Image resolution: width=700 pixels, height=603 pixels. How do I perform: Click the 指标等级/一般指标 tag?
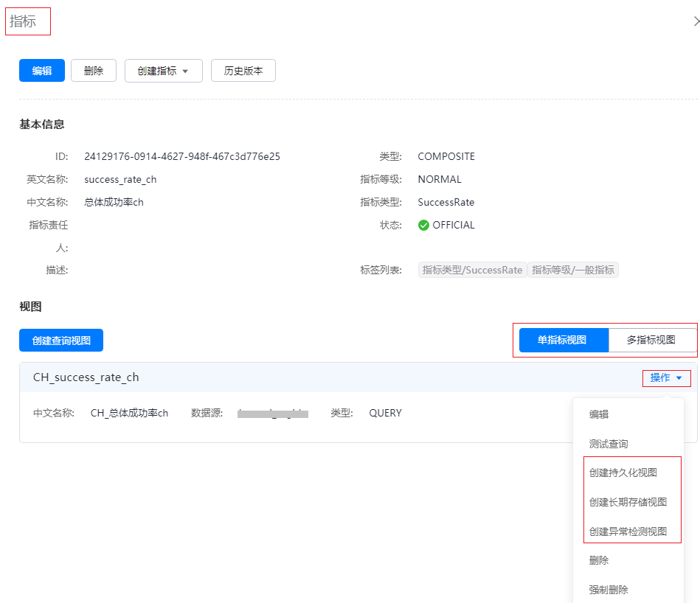pos(573,270)
